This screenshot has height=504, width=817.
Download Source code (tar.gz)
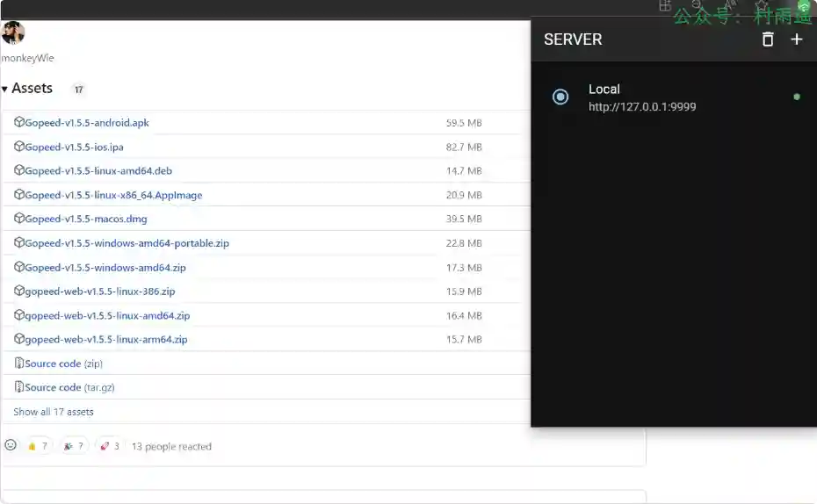coord(69,387)
